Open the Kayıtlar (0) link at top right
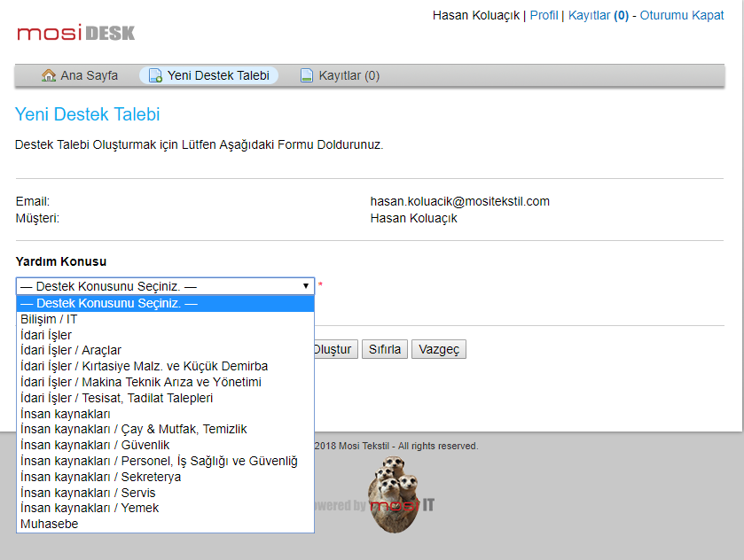 (599, 15)
